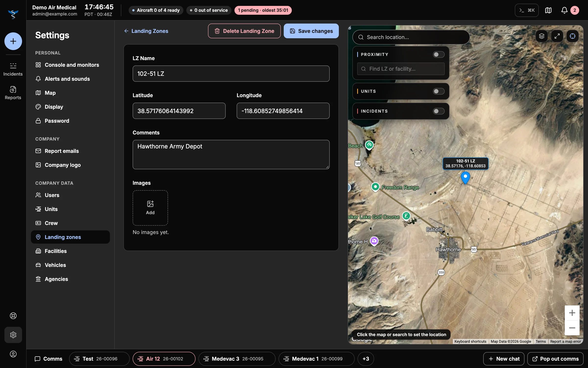Toggle the Units map switch
The width and height of the screenshot is (588, 368).
click(x=439, y=91)
